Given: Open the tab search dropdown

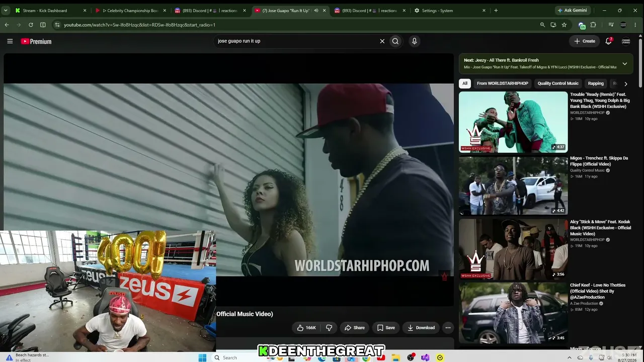Looking at the screenshot, I should point(6,10).
